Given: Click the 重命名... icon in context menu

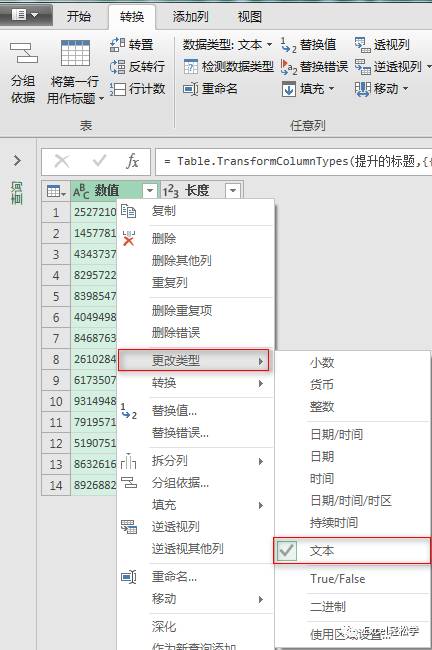Looking at the screenshot, I should pyautogui.click(x=129, y=577).
